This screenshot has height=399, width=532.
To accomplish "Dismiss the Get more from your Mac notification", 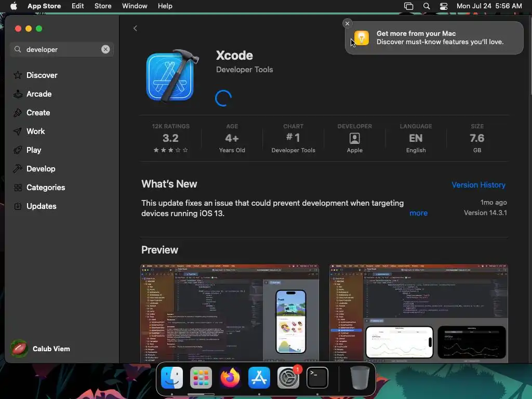I will tap(347, 23).
